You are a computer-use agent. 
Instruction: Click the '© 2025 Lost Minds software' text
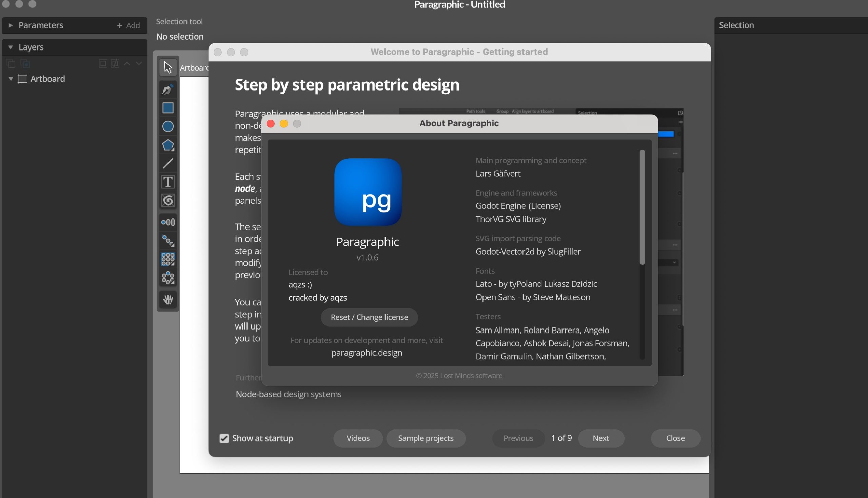click(459, 376)
